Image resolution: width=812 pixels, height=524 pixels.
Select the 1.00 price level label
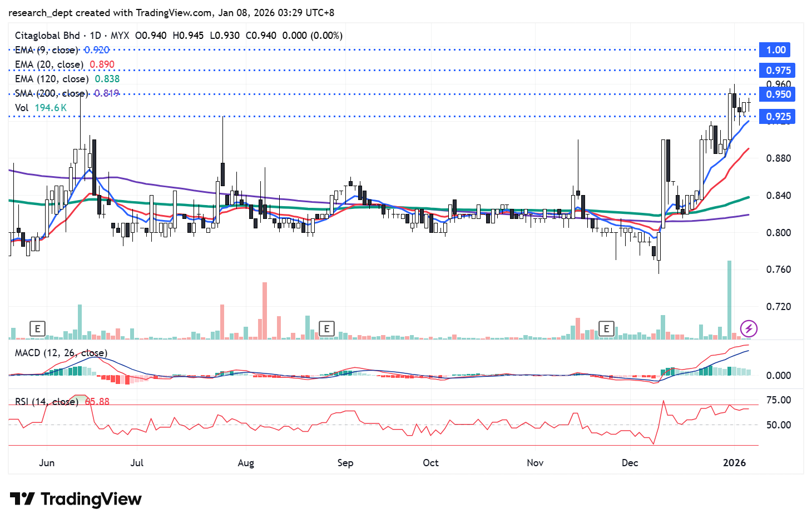coord(776,50)
